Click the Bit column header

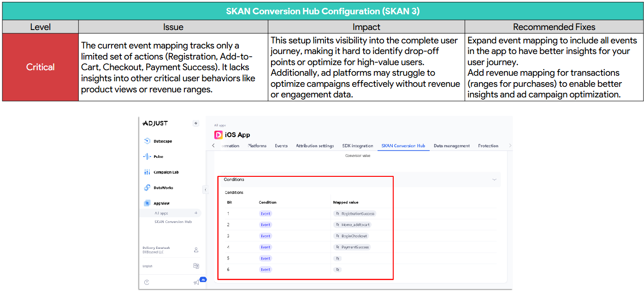pos(230,202)
